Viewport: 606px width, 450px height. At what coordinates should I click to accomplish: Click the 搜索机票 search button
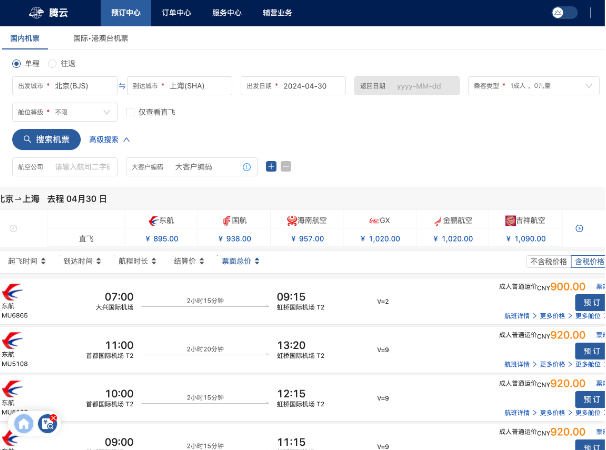tap(47, 140)
